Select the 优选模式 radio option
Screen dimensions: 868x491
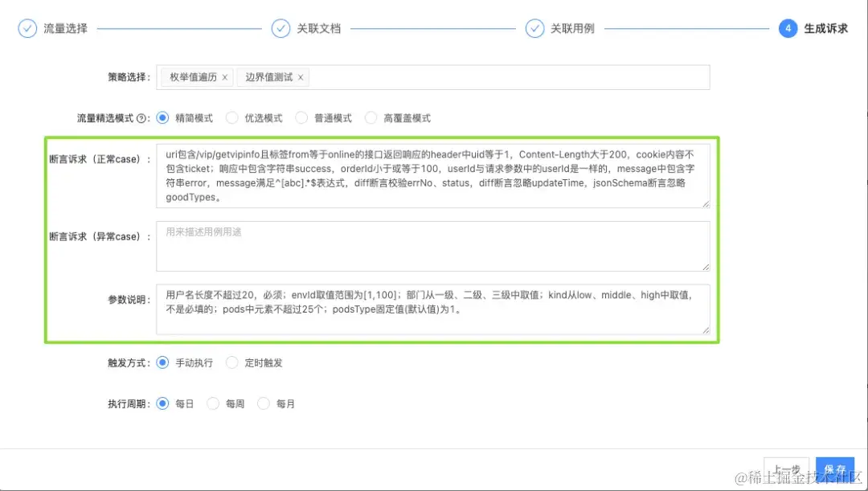coord(232,118)
